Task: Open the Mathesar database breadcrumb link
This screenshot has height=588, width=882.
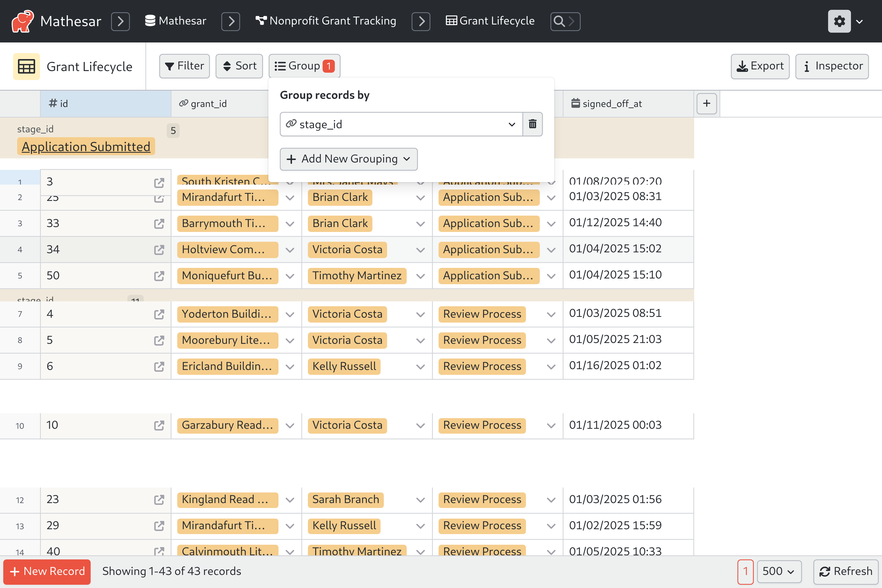Action: [x=176, y=21]
